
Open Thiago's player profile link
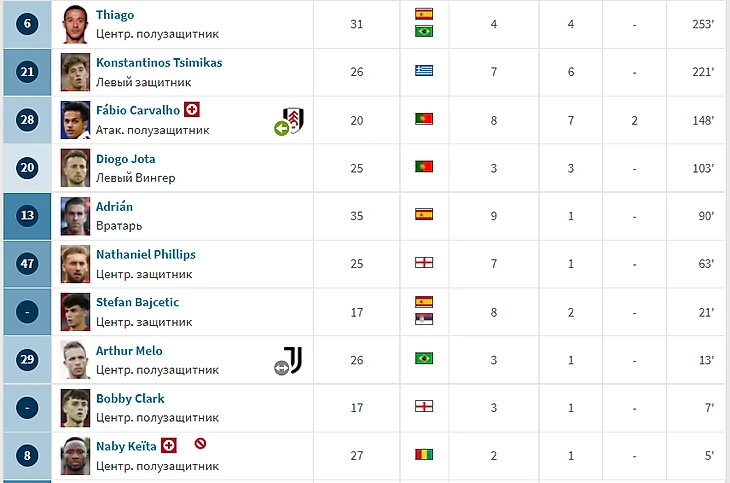pyautogui.click(x=114, y=15)
